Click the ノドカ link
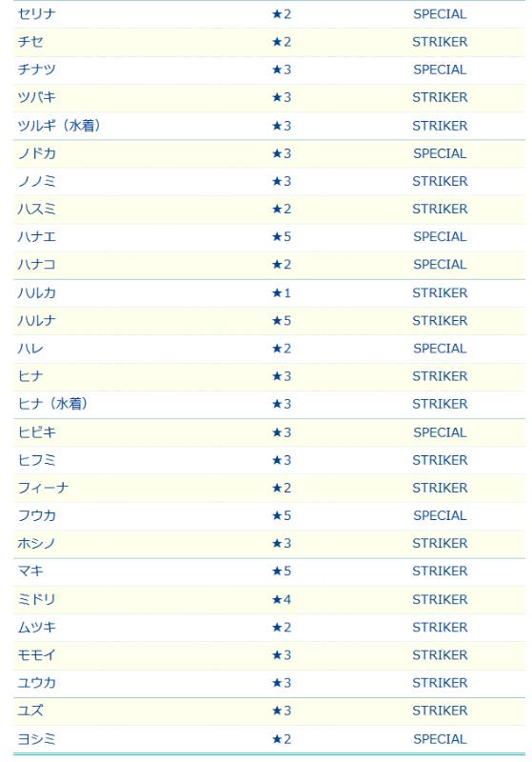532x762 pixels. tap(36, 153)
